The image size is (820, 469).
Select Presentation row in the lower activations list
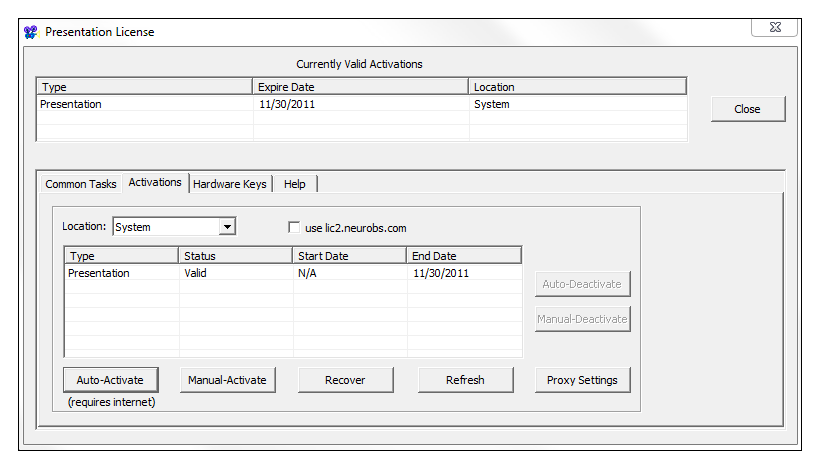[293, 273]
